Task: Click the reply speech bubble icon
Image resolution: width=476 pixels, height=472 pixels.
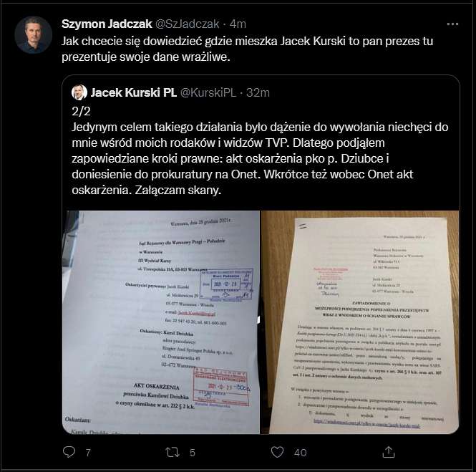Action: 69,452
